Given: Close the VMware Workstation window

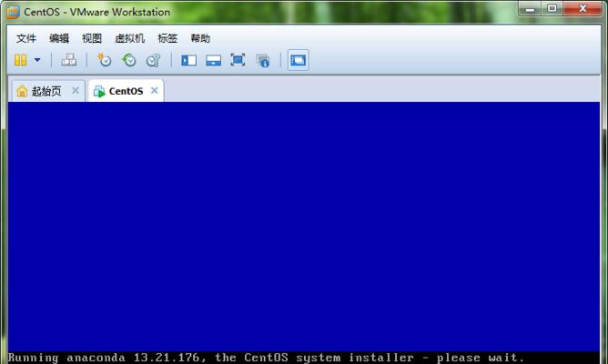Looking at the screenshot, I should coord(583,9).
